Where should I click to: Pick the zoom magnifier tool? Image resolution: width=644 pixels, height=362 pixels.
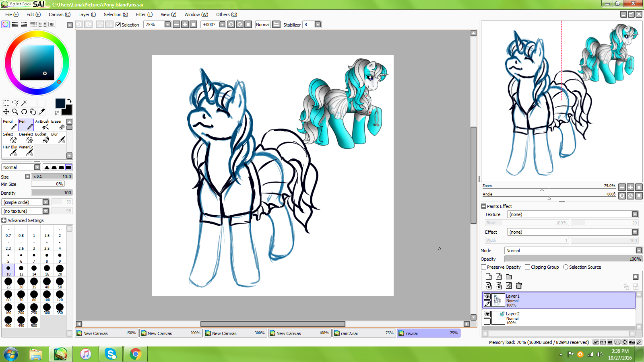tap(15, 112)
